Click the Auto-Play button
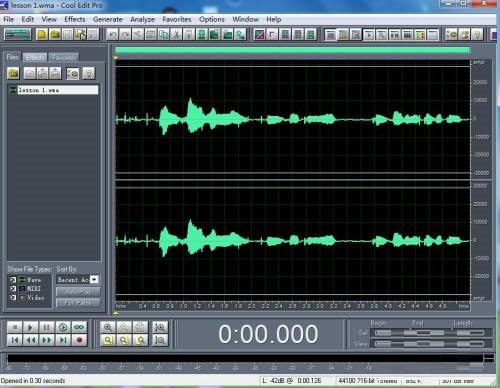This screenshot has height=388, width=500. (x=78, y=292)
